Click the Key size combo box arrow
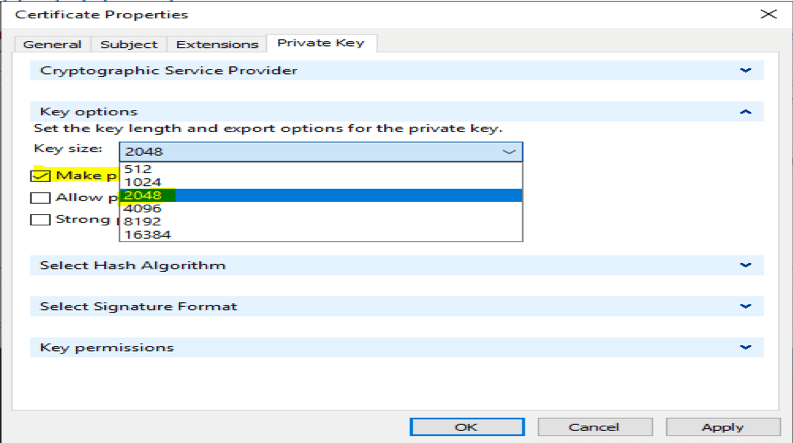Screen dimensions: 793x443 pos(509,152)
